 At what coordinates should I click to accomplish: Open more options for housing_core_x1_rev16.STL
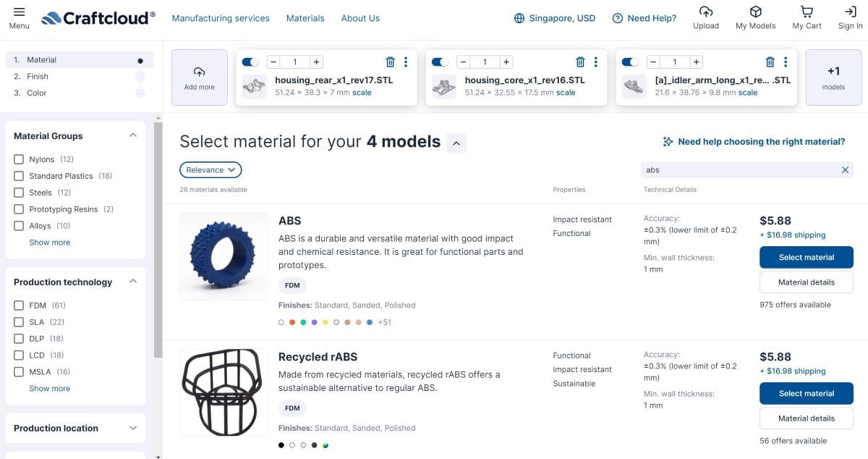tap(595, 62)
